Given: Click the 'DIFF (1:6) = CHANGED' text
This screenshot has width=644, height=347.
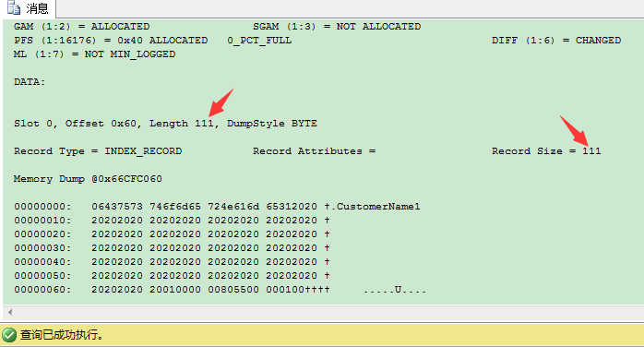Looking at the screenshot, I should click(556, 41).
